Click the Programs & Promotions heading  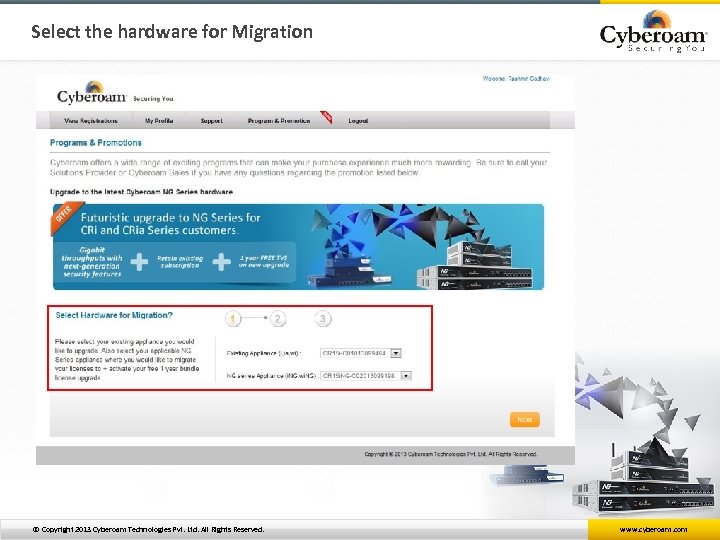click(96, 143)
